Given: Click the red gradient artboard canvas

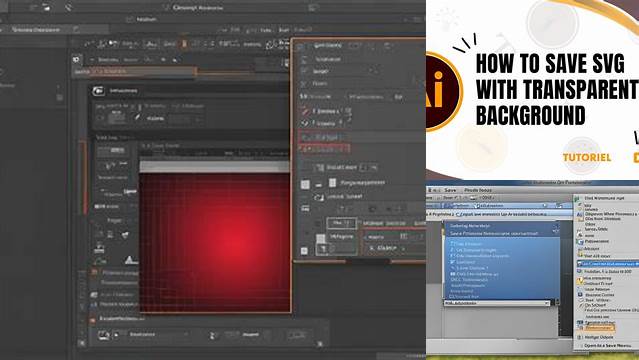Looking at the screenshot, I should pyautogui.click(x=215, y=243).
